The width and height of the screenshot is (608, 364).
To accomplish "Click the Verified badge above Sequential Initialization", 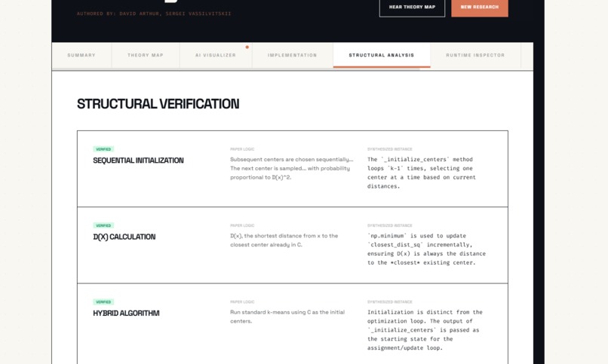I will [x=103, y=149].
